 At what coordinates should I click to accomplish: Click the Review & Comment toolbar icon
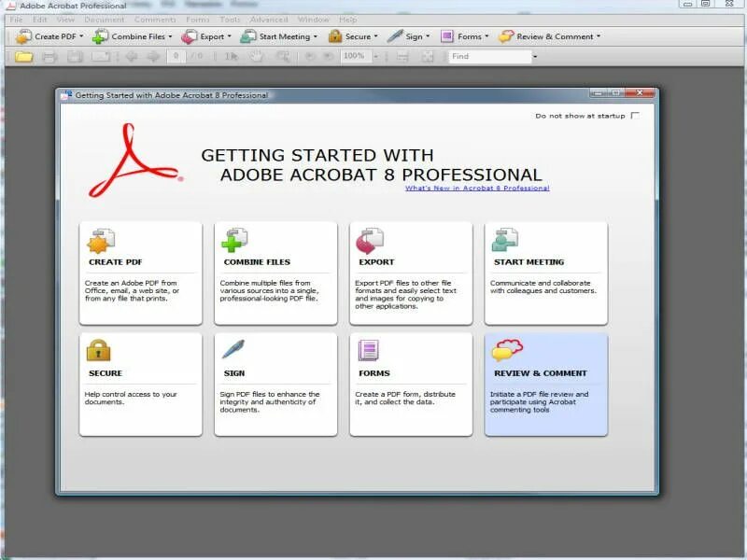(506, 36)
